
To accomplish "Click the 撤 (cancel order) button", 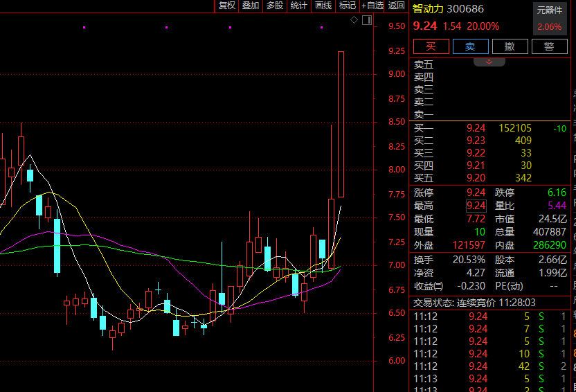I will [510, 46].
